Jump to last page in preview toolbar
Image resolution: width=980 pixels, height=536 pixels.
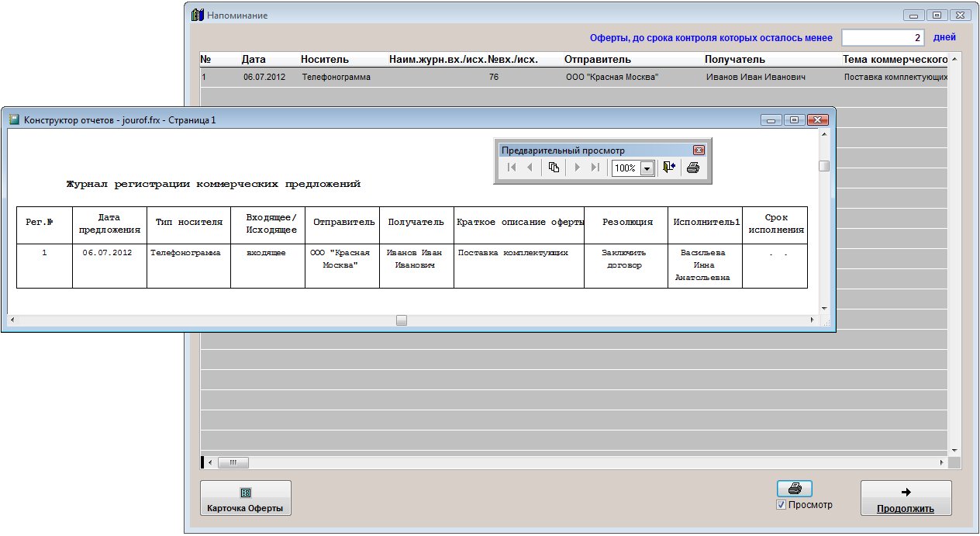tap(595, 168)
